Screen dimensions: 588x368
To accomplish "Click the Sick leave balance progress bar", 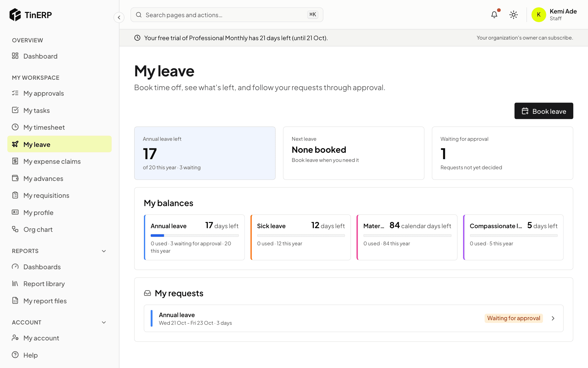I will (301, 236).
